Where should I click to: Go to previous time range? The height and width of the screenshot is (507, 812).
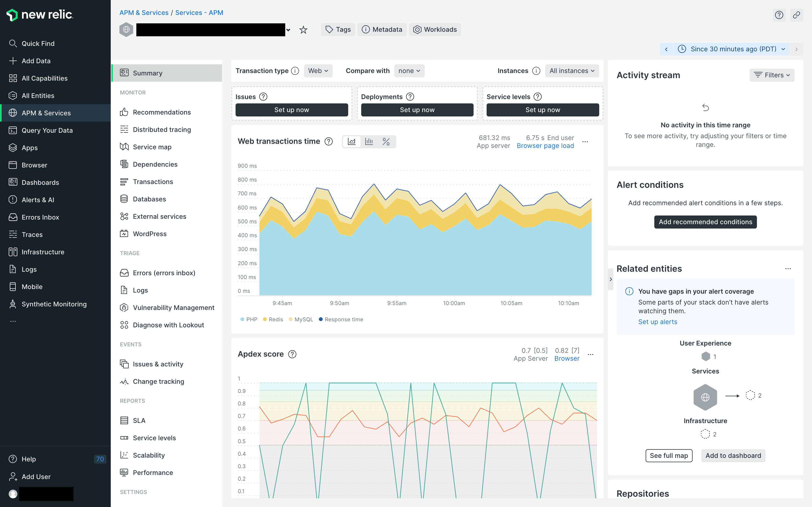point(666,49)
